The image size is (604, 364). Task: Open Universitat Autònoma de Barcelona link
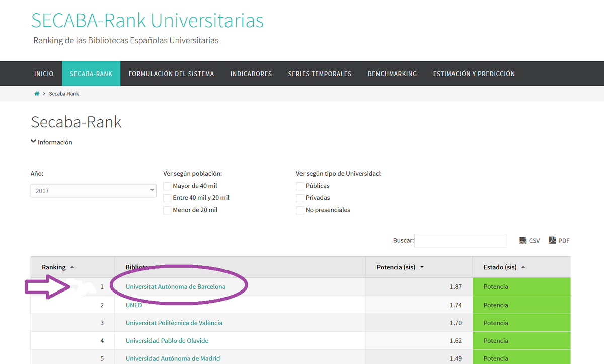pyautogui.click(x=176, y=287)
